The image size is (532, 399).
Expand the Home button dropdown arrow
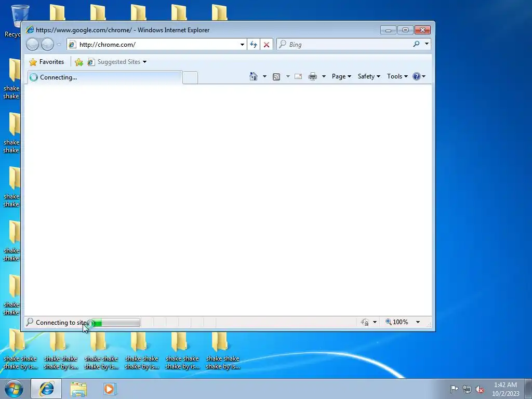(264, 76)
